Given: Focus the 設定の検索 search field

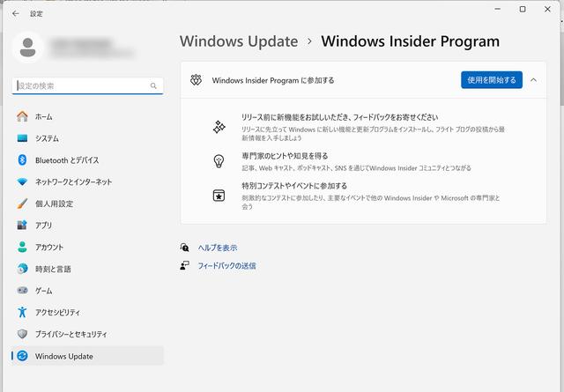Looking at the screenshot, I should (87, 86).
